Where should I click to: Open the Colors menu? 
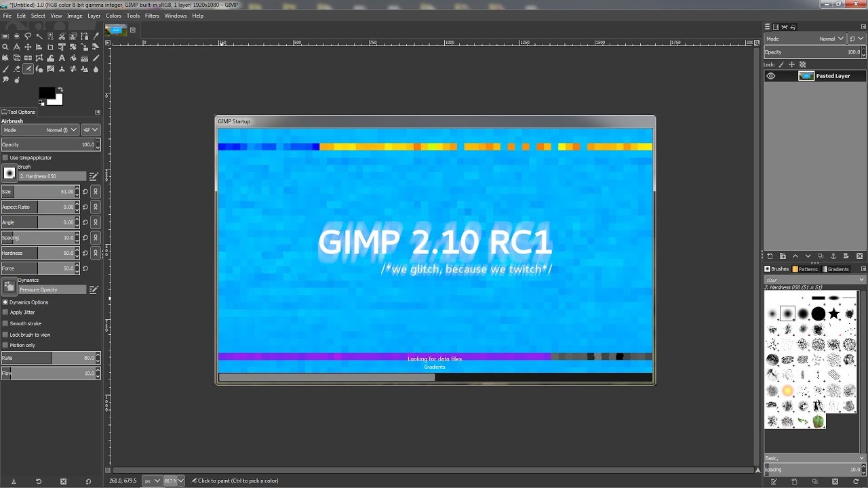click(x=113, y=16)
